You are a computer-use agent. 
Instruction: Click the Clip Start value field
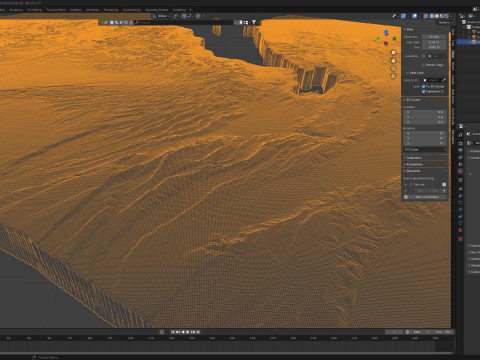point(434,42)
